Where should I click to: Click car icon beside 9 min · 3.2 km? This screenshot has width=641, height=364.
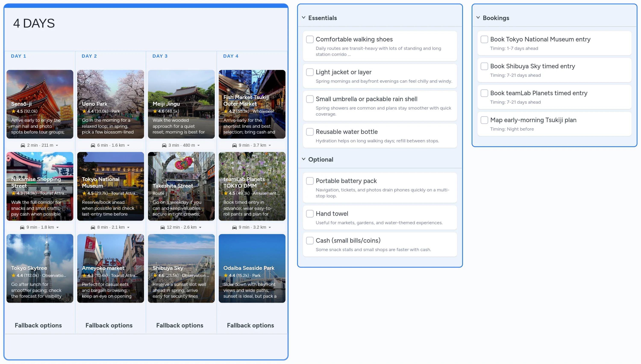(x=234, y=227)
